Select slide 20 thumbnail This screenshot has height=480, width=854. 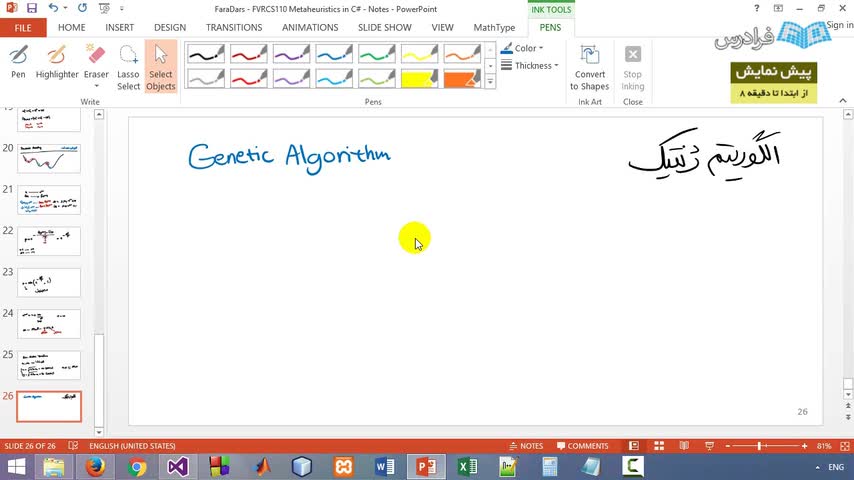click(48, 159)
